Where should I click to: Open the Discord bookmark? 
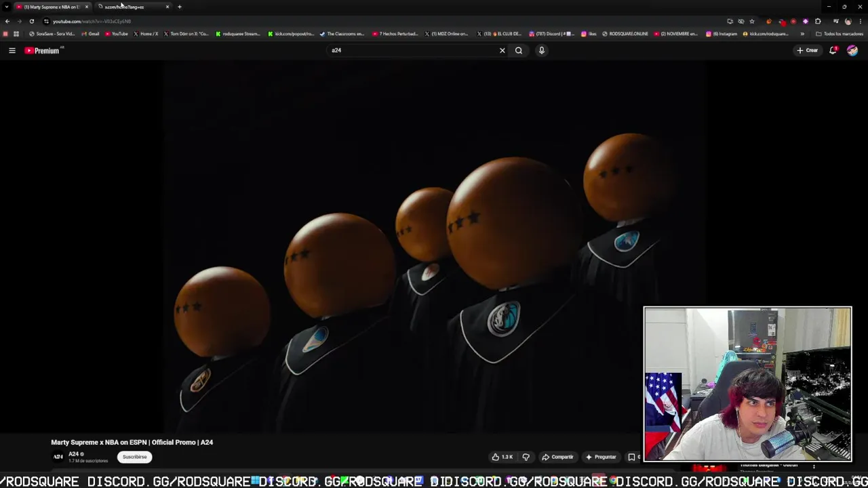[551, 34]
